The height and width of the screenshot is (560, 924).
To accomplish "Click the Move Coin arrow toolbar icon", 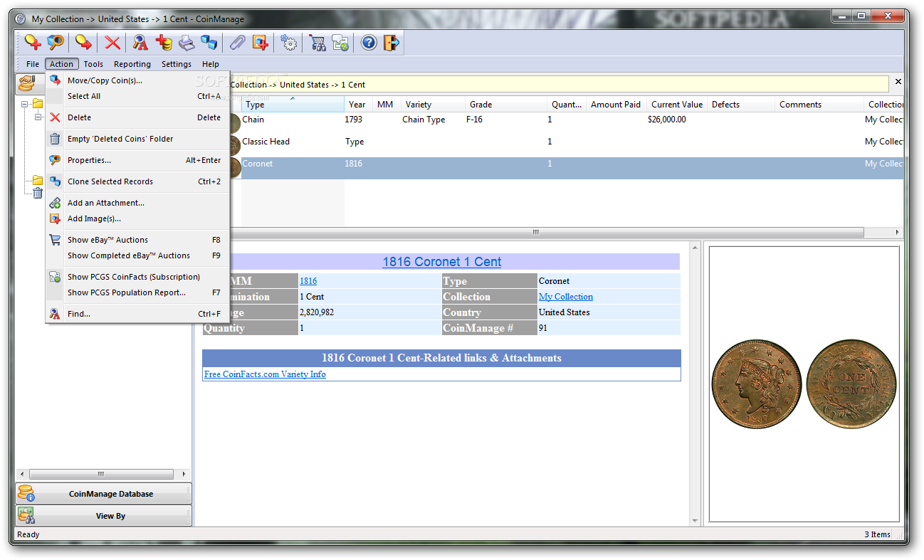I will click(x=84, y=43).
